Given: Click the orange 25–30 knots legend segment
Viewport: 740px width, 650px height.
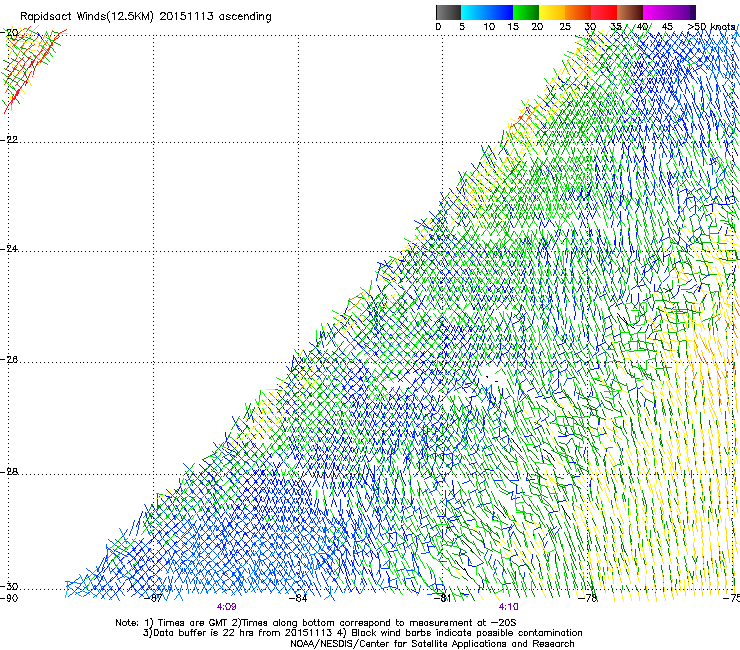Looking at the screenshot, I should pyautogui.click(x=578, y=12).
